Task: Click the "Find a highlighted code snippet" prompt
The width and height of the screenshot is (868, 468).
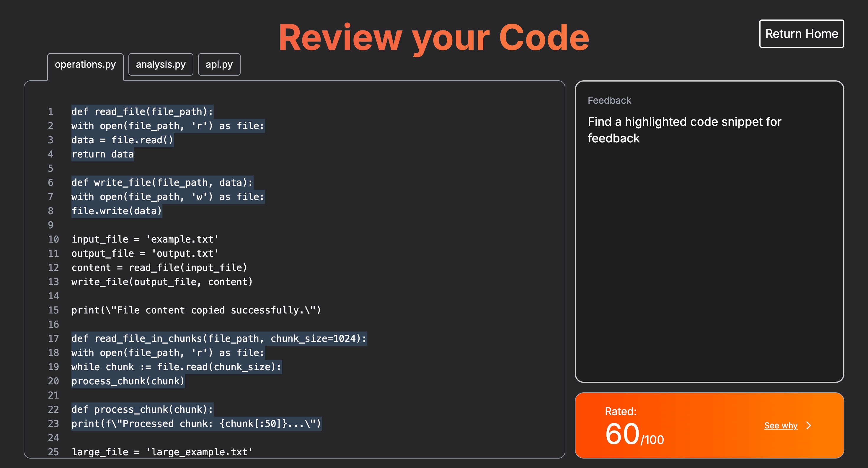Action: 684,130
